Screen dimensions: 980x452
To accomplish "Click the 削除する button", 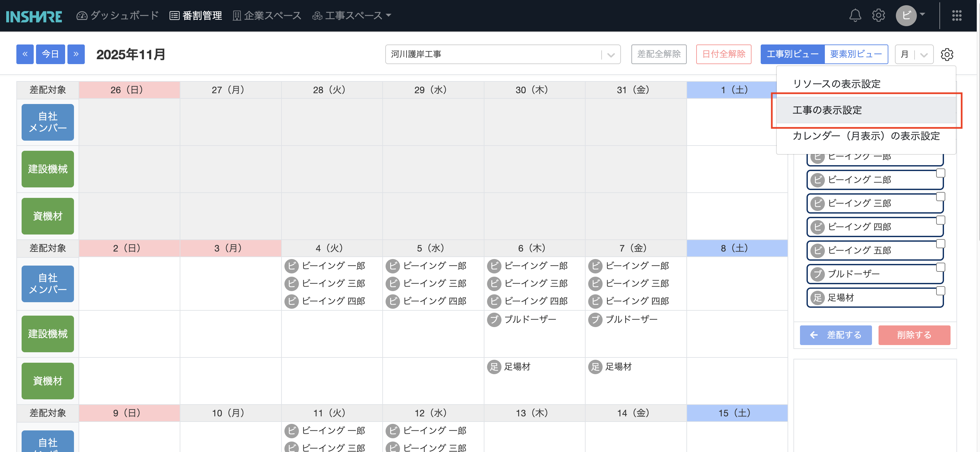I will 914,335.
